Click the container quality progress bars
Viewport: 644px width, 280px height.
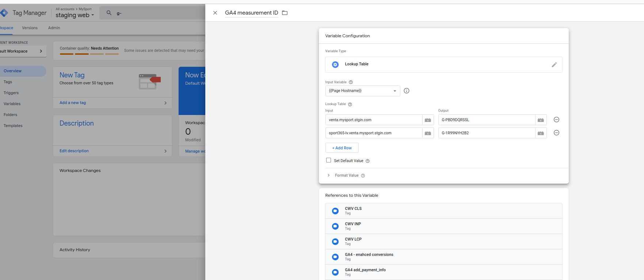89,54
